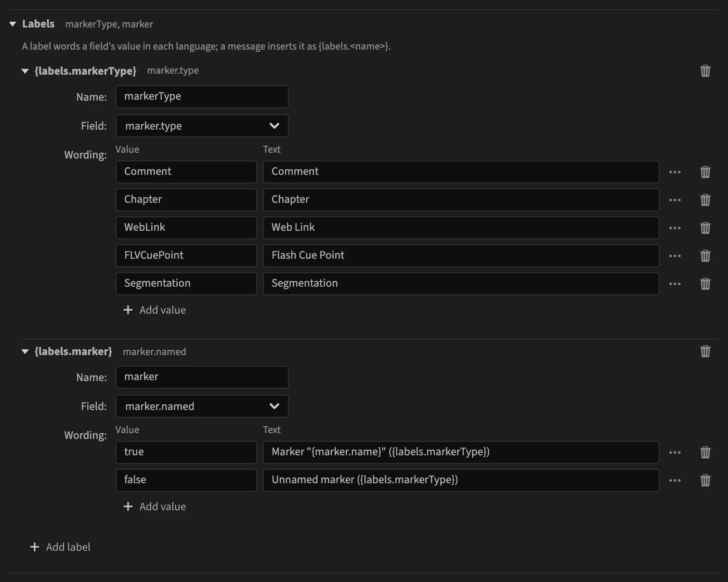Edit the false value field
The height and width of the screenshot is (582, 728).
(x=186, y=480)
